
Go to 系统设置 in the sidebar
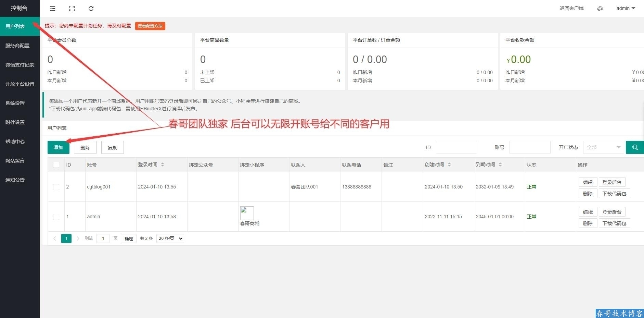click(15, 103)
